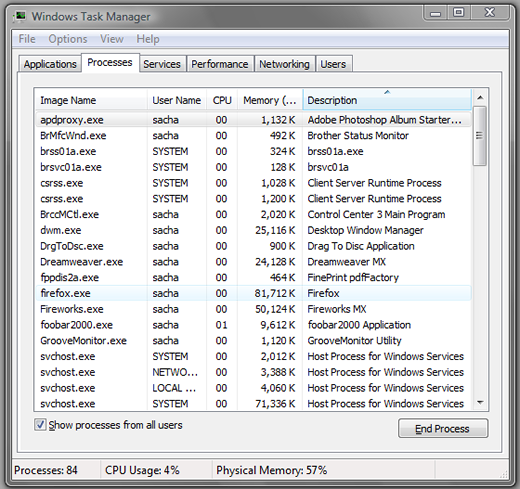Open the View menu

pos(112,39)
